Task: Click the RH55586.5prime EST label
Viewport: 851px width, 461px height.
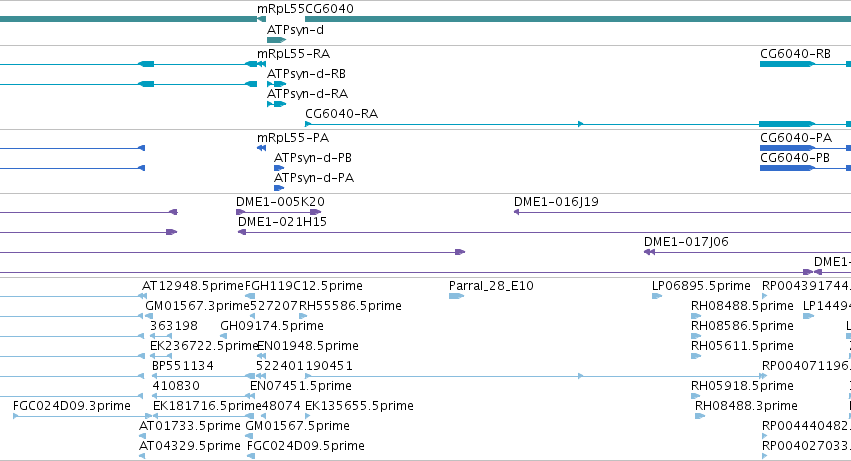Action: [x=350, y=306]
